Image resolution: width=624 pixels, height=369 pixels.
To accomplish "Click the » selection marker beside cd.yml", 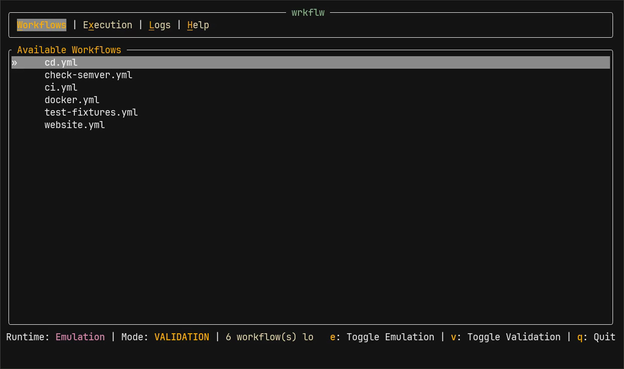I will tap(14, 62).
